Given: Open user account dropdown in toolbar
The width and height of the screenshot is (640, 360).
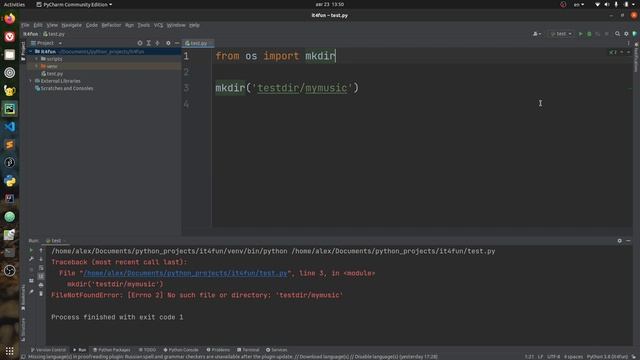Looking at the screenshot, I should coord(537,34).
